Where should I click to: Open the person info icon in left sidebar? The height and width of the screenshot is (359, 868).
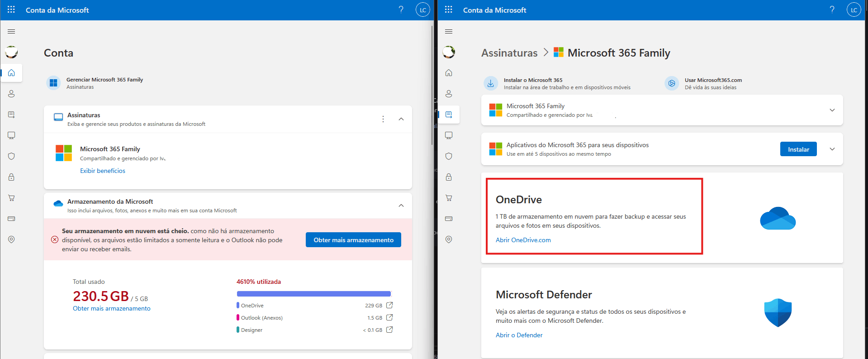[x=11, y=94]
